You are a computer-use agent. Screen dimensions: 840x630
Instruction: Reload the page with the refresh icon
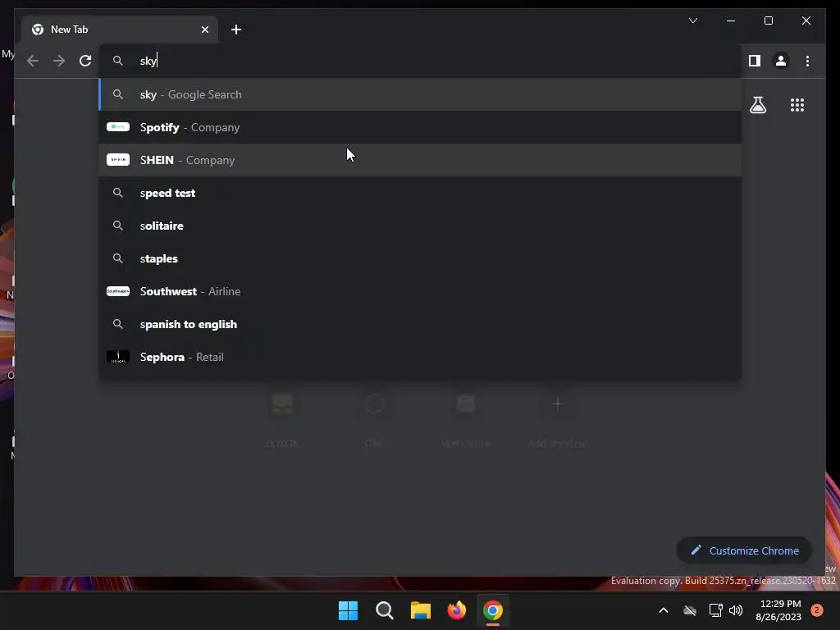(85, 61)
